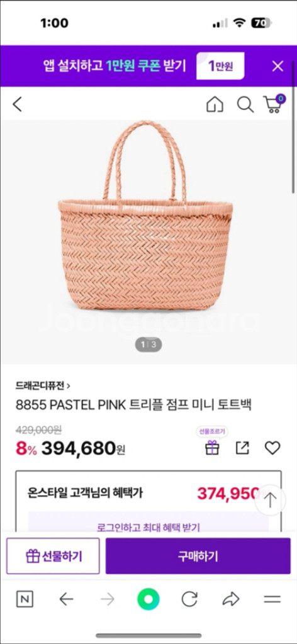Tap scroll-to-top arrow button

click(x=270, y=500)
